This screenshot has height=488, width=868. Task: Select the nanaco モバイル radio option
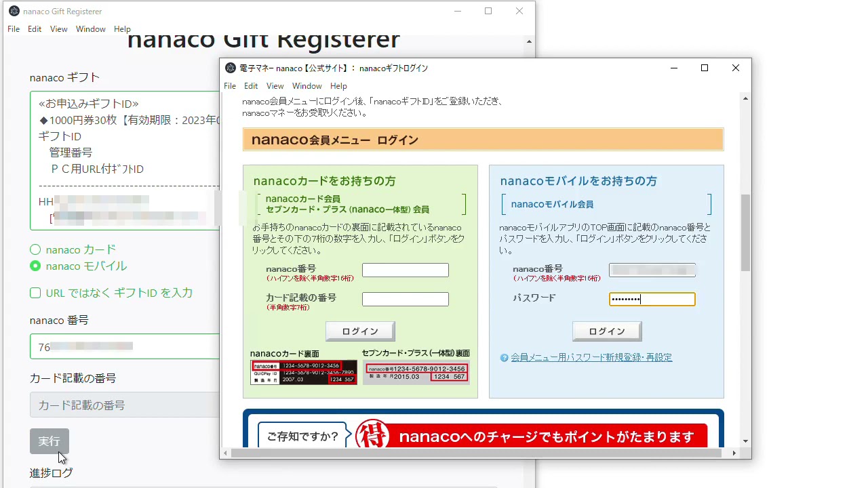[x=35, y=266]
